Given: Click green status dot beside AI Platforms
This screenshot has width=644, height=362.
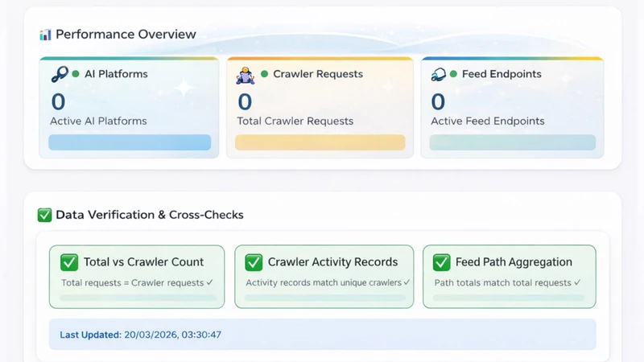Looking at the screenshot, I should [76, 74].
